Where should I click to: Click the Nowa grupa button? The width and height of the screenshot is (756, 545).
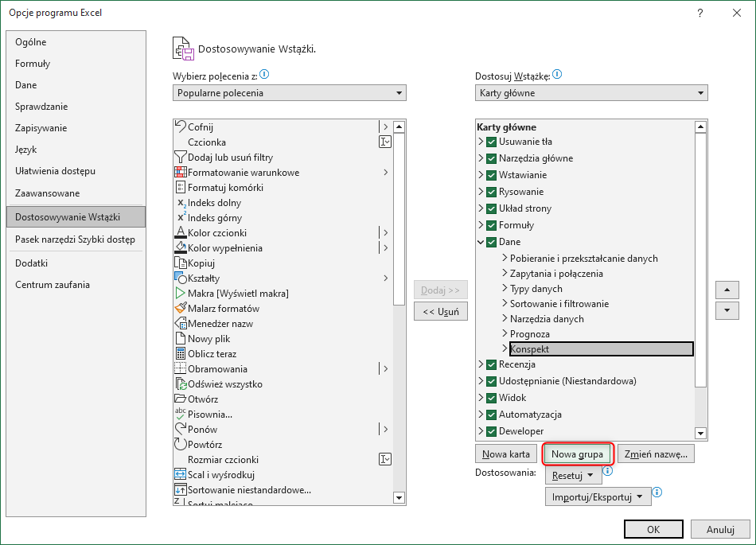click(577, 454)
